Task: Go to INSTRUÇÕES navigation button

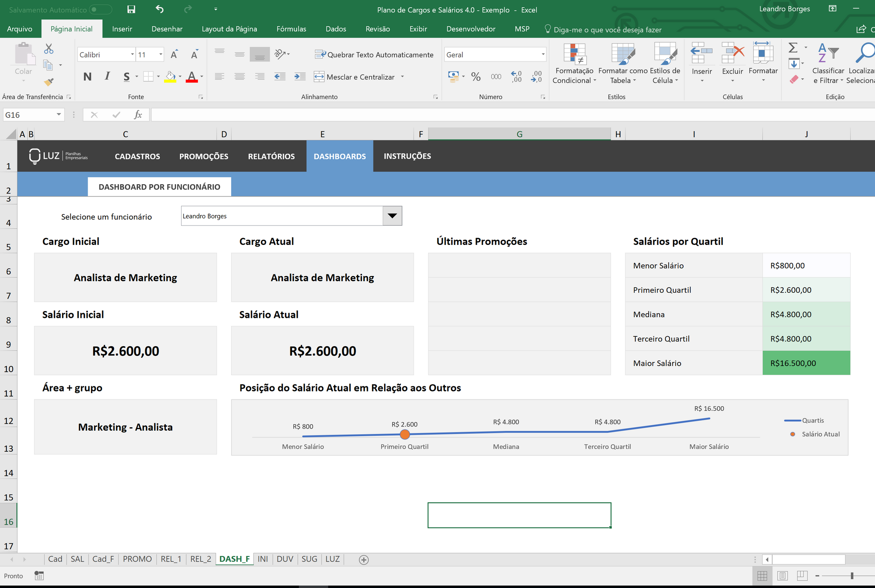Action: 407,156
